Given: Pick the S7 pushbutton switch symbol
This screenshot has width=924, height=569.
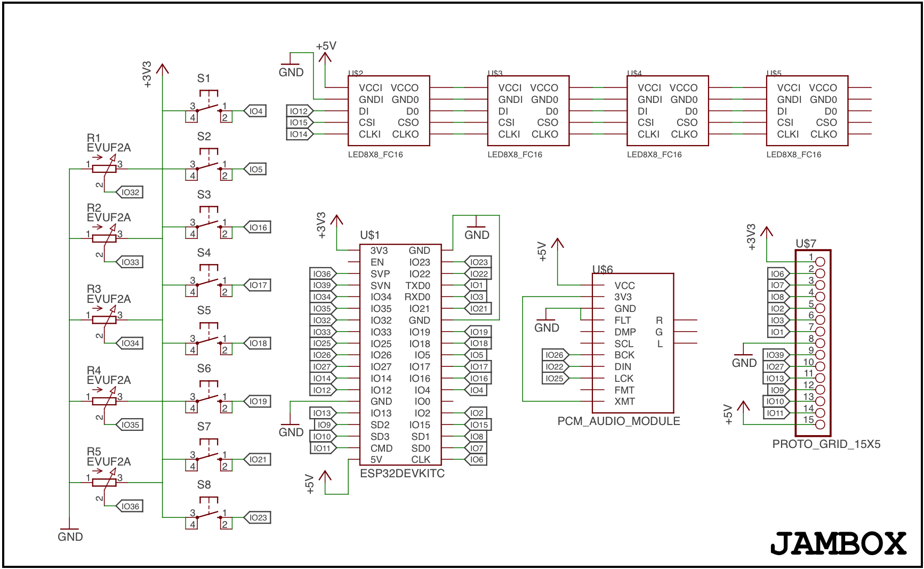Looking at the screenshot, I should tap(208, 455).
